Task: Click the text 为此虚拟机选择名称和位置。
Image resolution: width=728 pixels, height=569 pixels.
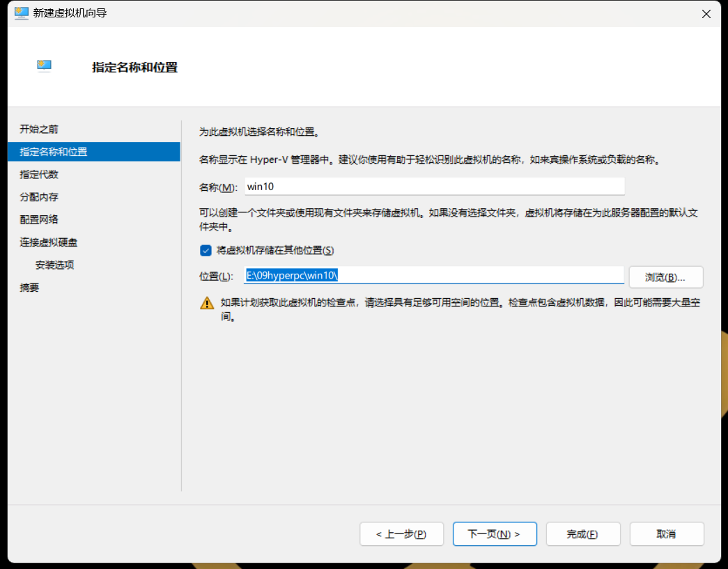Action: (260, 132)
